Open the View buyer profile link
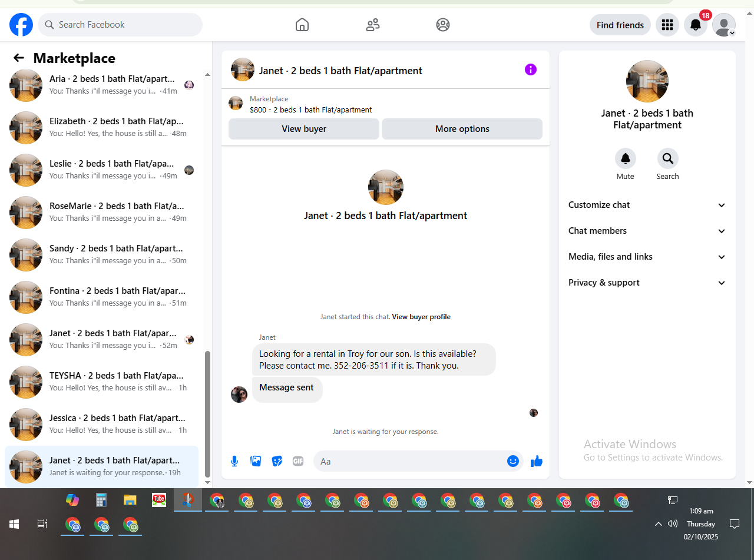 click(x=421, y=317)
